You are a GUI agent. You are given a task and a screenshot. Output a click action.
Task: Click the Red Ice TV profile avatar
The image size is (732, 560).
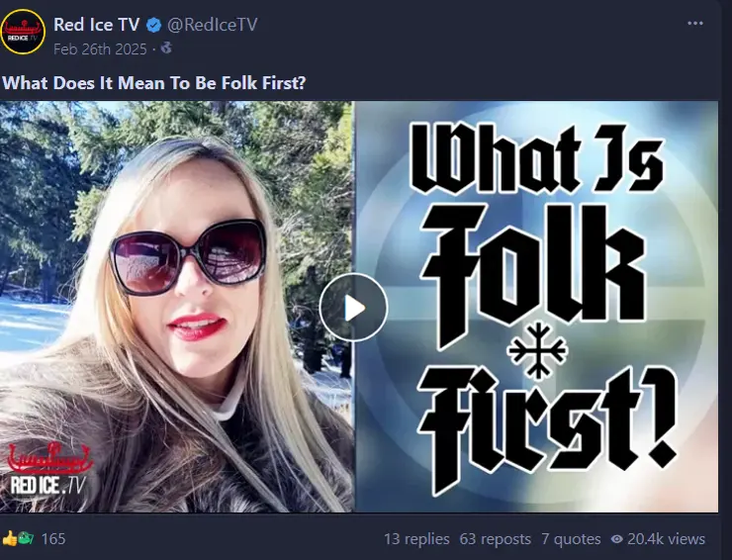tap(23, 32)
